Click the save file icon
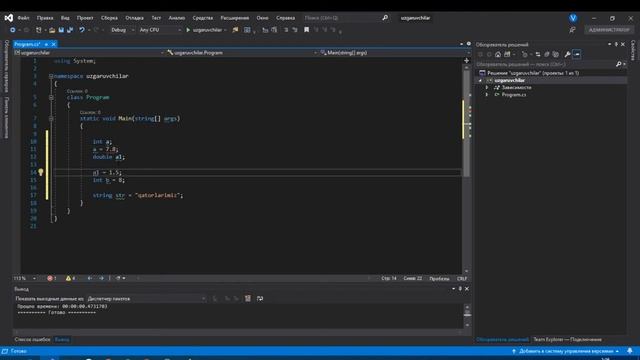The width and height of the screenshot is (640, 360). tap(61, 30)
